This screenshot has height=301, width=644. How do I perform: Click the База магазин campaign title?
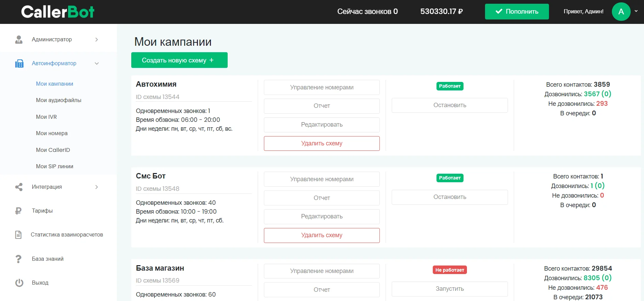160,268
